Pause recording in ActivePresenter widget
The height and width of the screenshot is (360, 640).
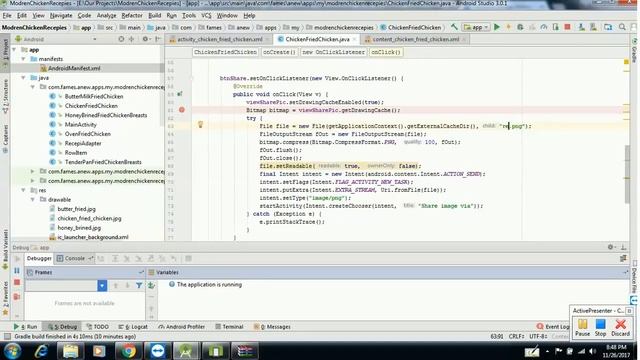pyautogui.click(x=582, y=327)
